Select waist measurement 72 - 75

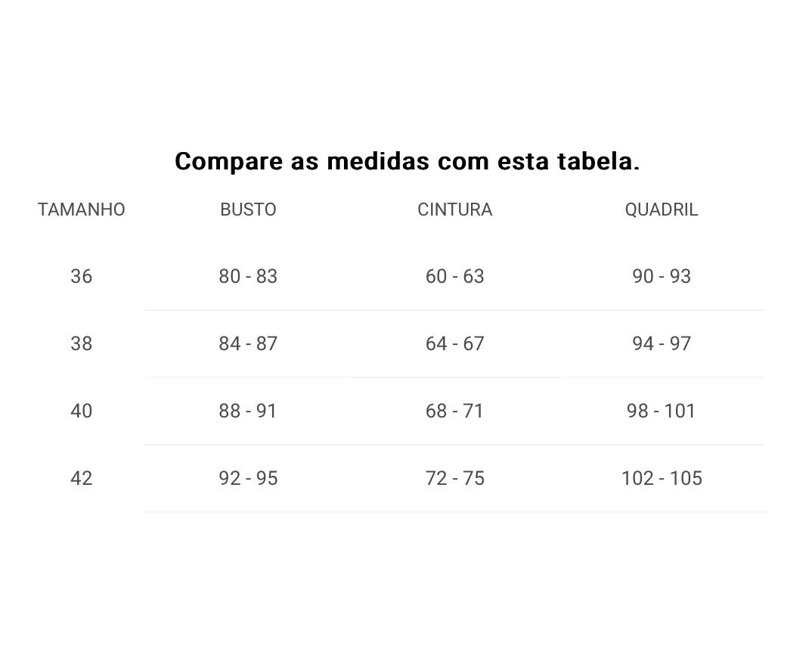(454, 478)
